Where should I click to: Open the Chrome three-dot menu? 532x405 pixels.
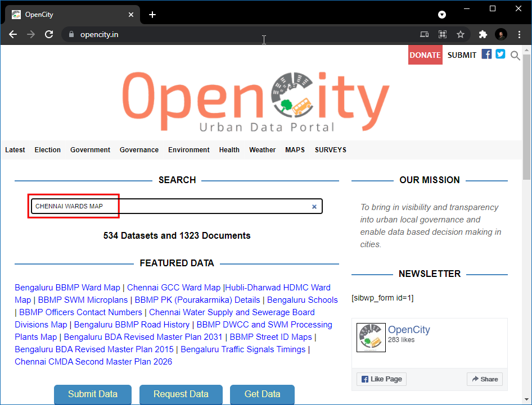click(x=519, y=34)
